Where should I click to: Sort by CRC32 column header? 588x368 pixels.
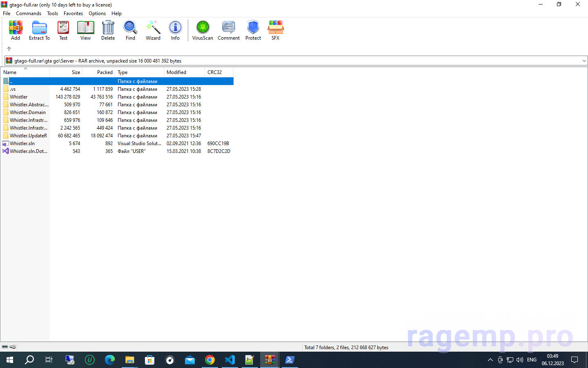pyautogui.click(x=219, y=72)
